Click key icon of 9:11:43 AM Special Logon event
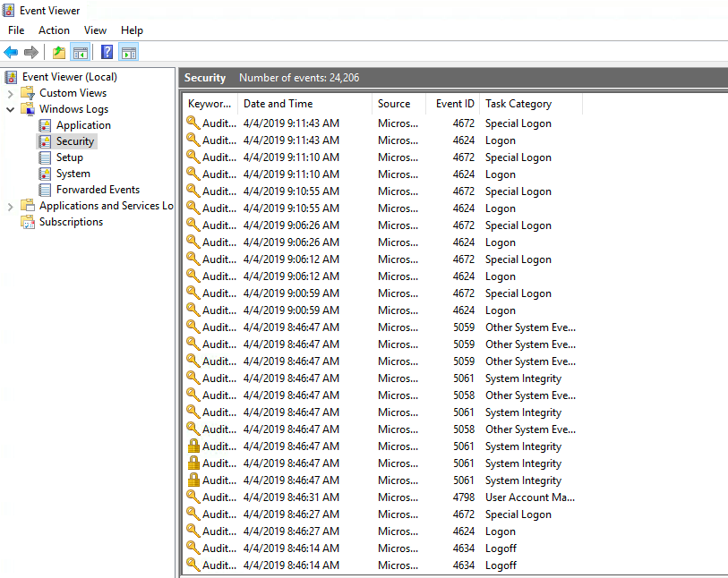The width and height of the screenshot is (728, 578). pos(193,123)
